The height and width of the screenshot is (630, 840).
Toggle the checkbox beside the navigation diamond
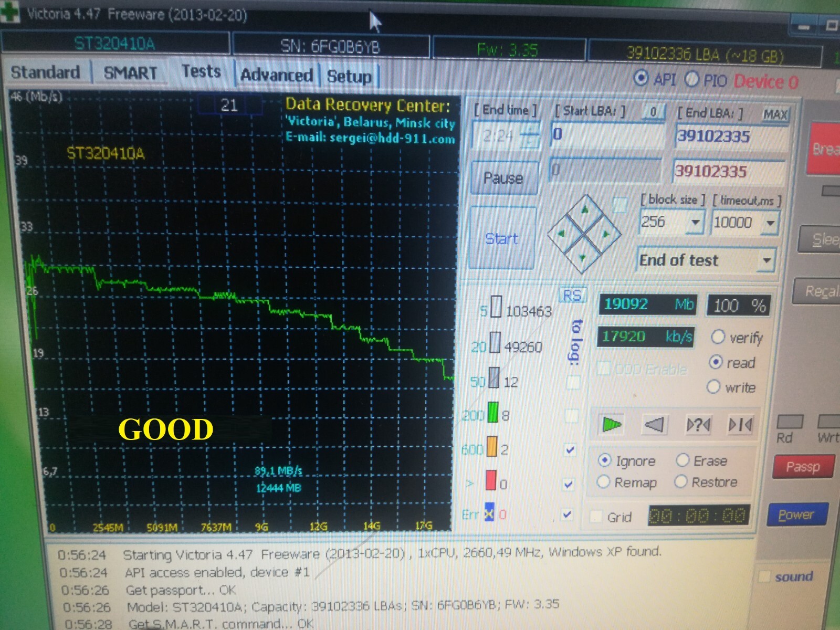click(x=619, y=205)
